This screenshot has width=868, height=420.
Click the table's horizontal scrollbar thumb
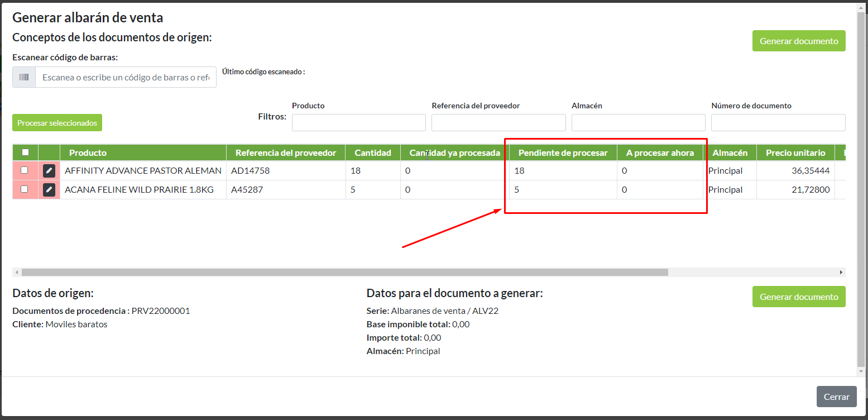[344, 273]
